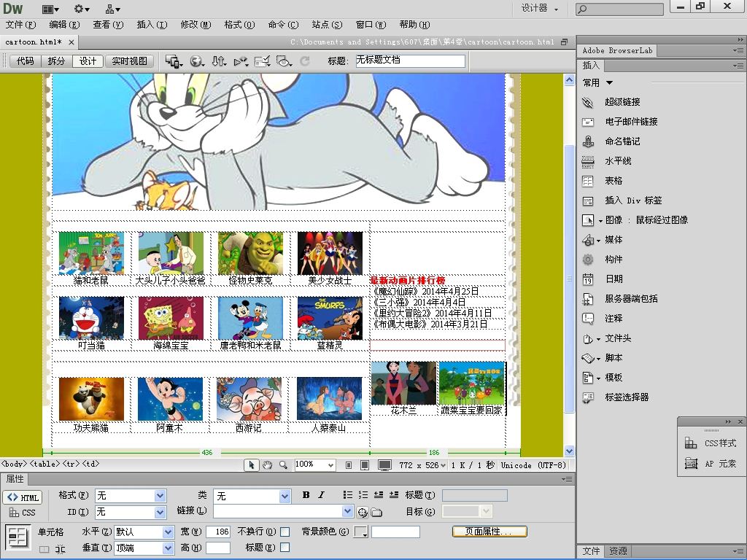Open the Modify menu (修改)

(x=196, y=25)
